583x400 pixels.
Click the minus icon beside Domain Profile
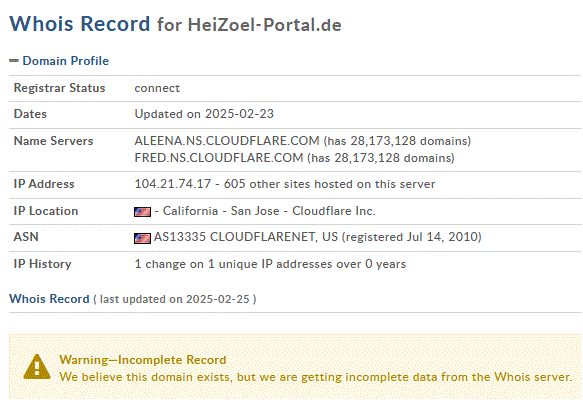[14, 60]
